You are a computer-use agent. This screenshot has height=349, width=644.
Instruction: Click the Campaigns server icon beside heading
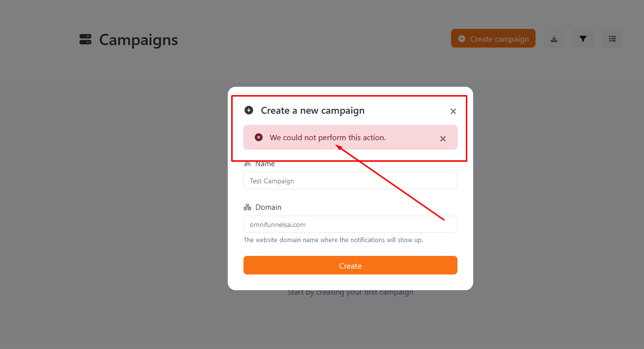coord(85,40)
